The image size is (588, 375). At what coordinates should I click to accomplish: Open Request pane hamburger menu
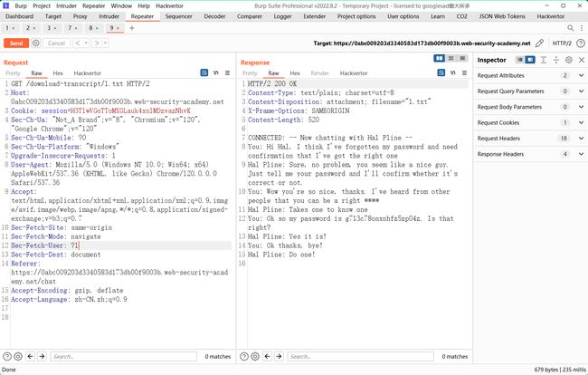pyautogui.click(x=227, y=72)
